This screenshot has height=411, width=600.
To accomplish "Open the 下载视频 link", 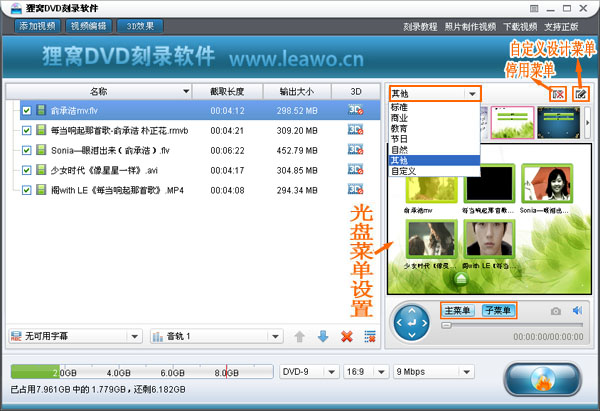I will (x=520, y=26).
